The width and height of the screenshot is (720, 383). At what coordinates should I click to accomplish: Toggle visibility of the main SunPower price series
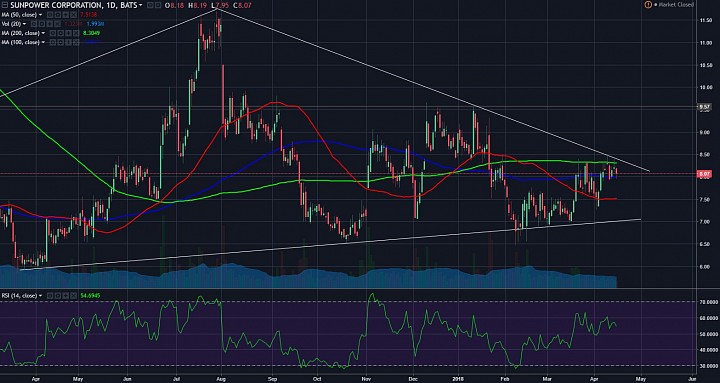coord(150,6)
